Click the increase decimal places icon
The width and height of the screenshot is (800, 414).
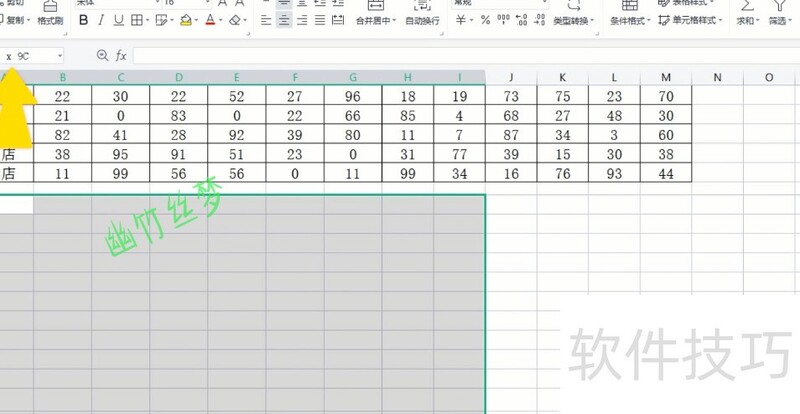(521, 20)
